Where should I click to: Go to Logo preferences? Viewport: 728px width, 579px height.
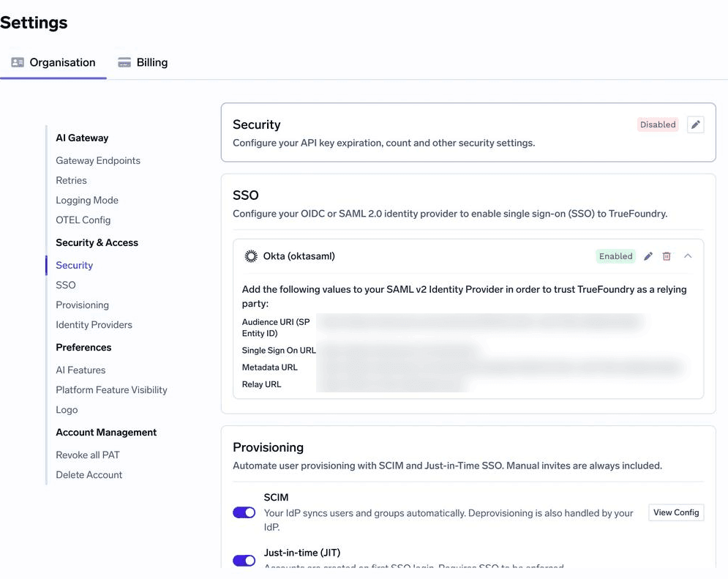tap(67, 410)
